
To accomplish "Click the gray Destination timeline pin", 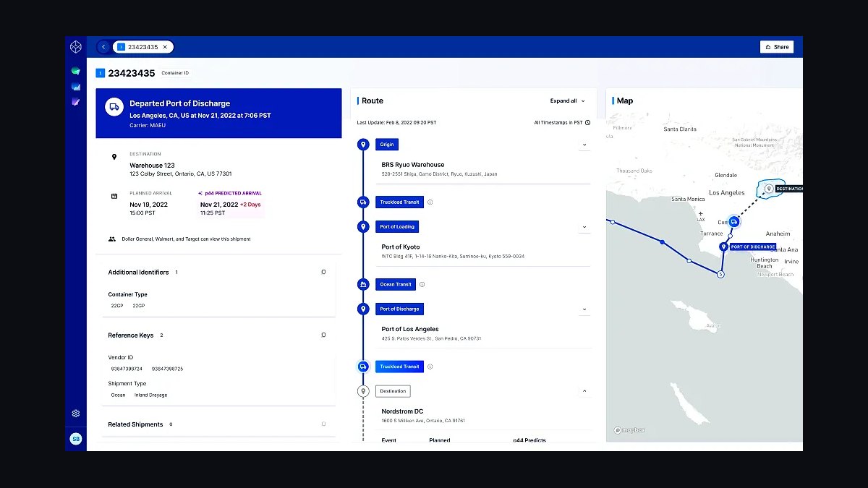I will pyautogui.click(x=363, y=391).
